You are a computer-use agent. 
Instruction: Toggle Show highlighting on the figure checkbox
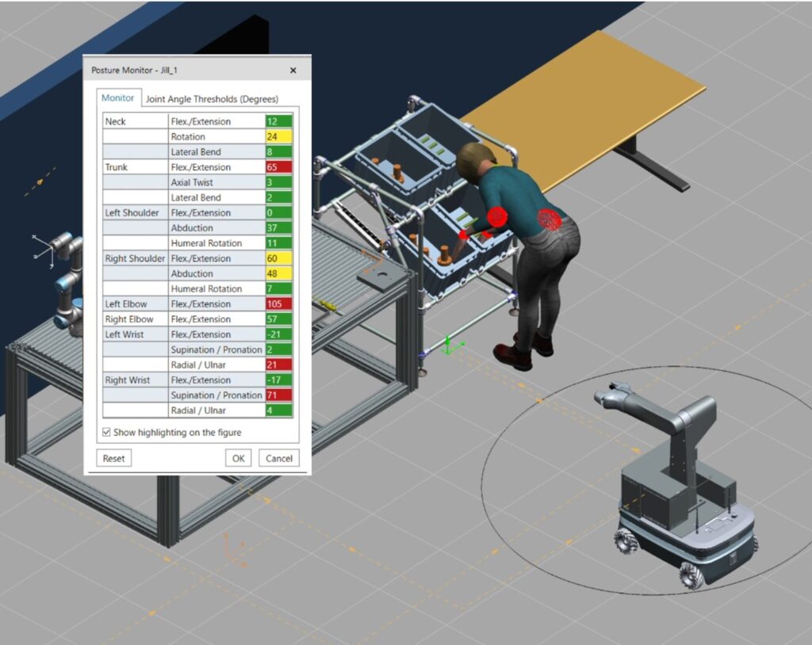107,433
